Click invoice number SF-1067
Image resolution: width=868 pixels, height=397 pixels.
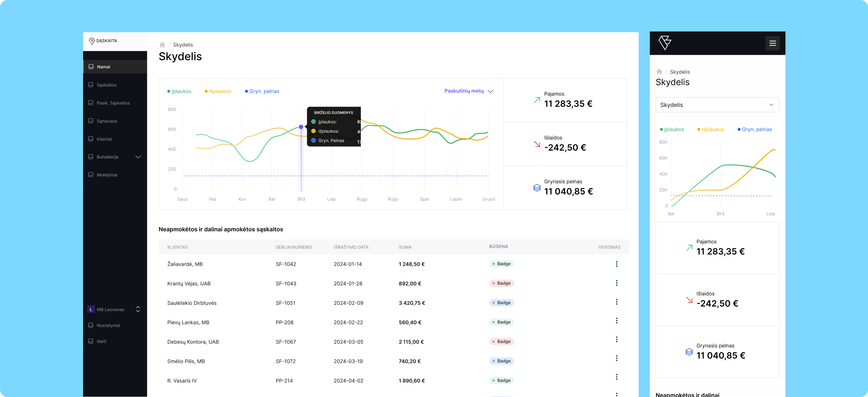click(x=286, y=342)
